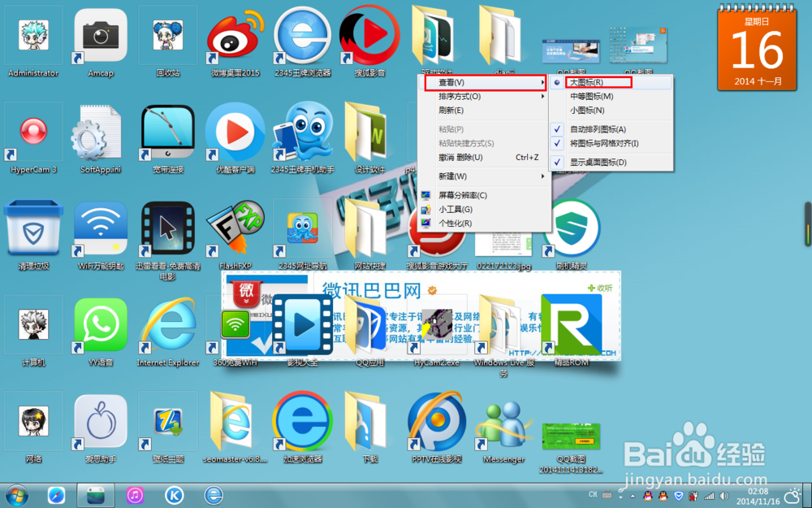Select the 加速浏览器 icon
This screenshot has width=812, height=508.
pyautogui.click(x=302, y=428)
